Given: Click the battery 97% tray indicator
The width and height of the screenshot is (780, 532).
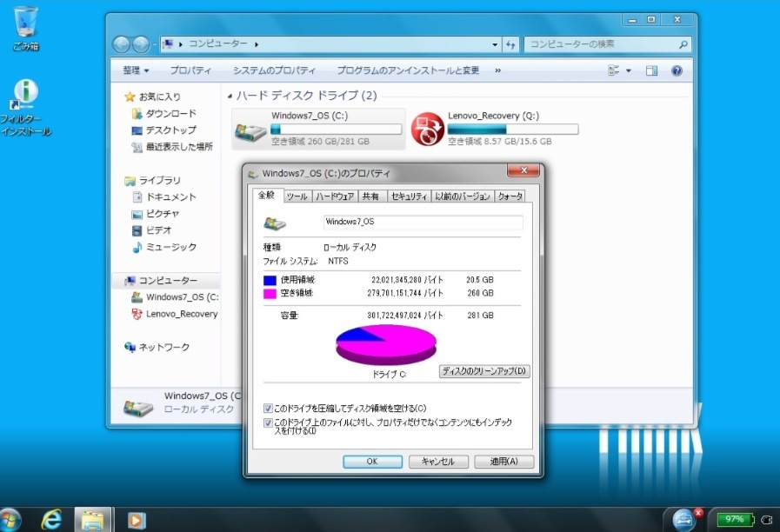Looking at the screenshot, I should [736, 520].
